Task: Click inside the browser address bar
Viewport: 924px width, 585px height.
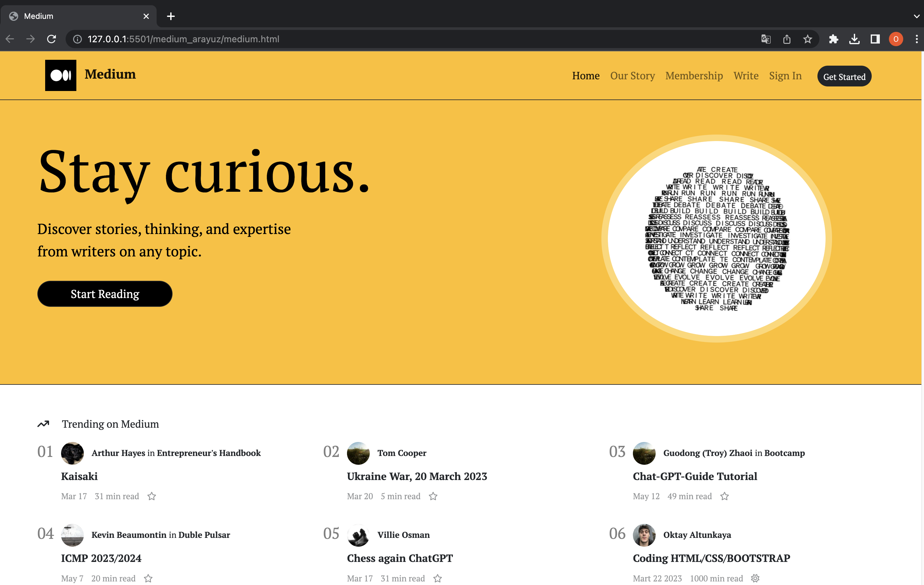Action: (x=269, y=39)
